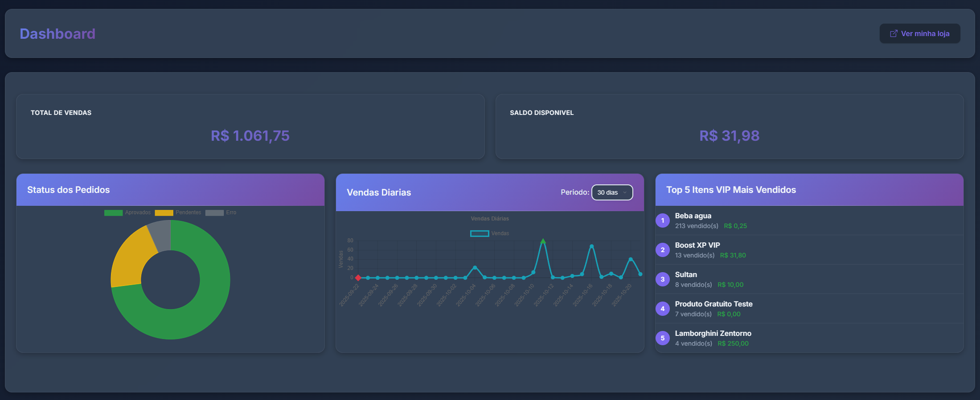Click rank badge number 3 for Sultan
The height and width of the screenshot is (400, 980).
coord(662,279)
